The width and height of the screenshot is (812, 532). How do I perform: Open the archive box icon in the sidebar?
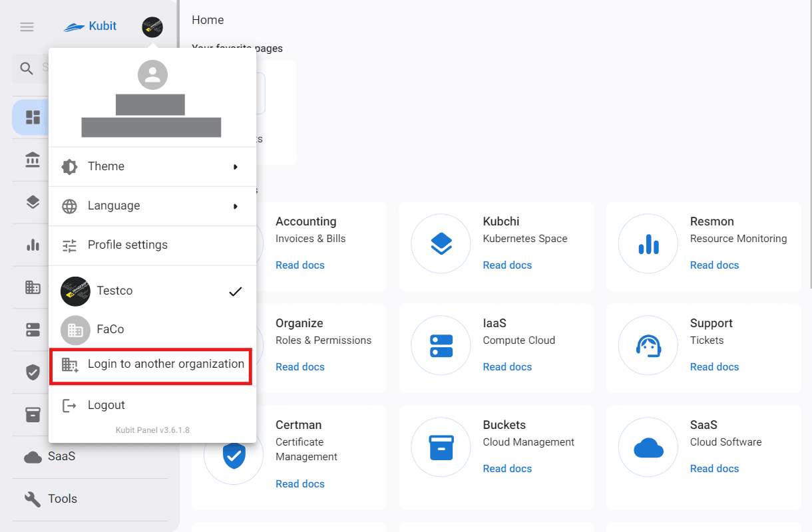pyautogui.click(x=33, y=415)
